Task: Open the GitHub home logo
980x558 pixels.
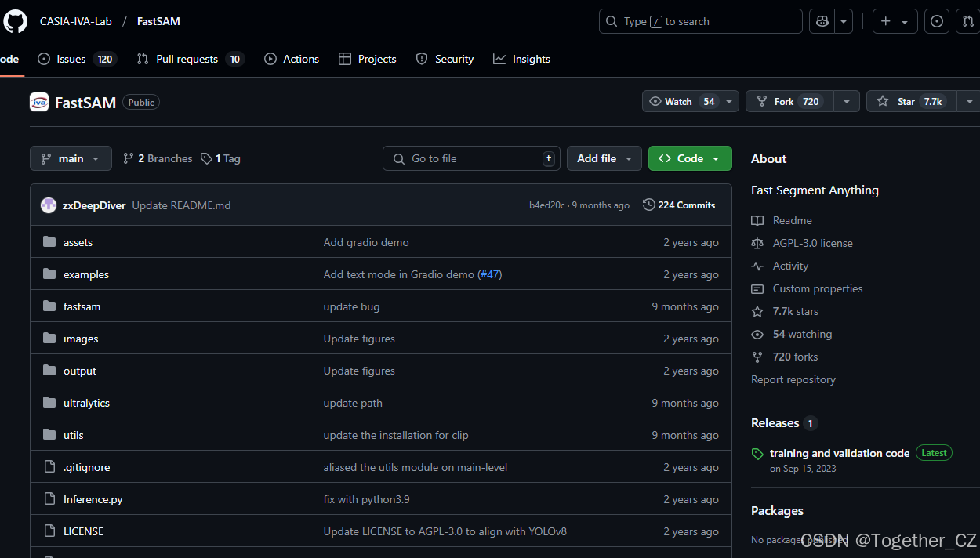Action: point(15,21)
